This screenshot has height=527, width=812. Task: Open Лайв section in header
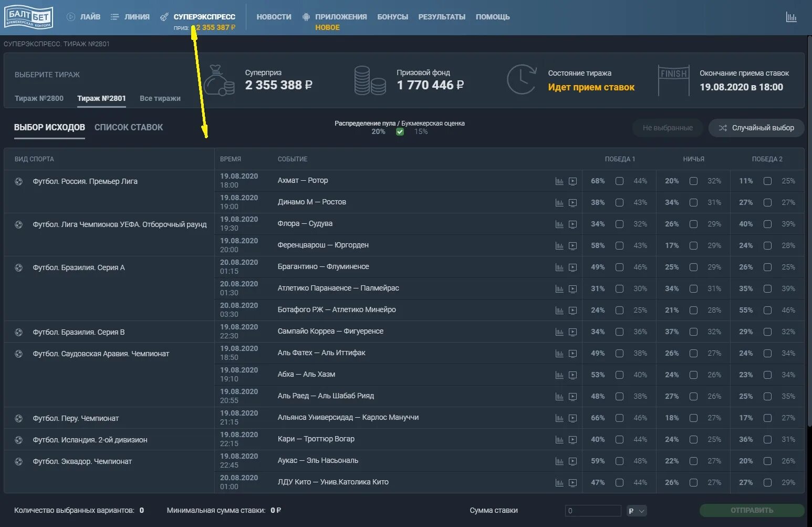point(84,17)
